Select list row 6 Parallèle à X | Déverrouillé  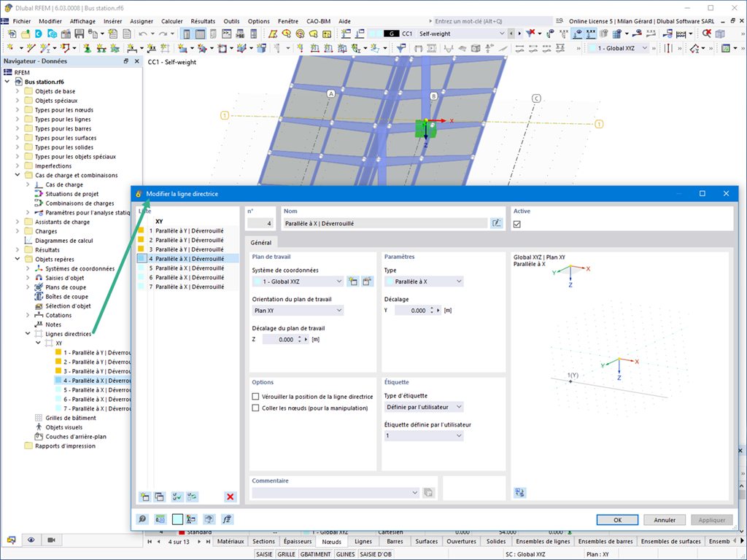(187, 278)
